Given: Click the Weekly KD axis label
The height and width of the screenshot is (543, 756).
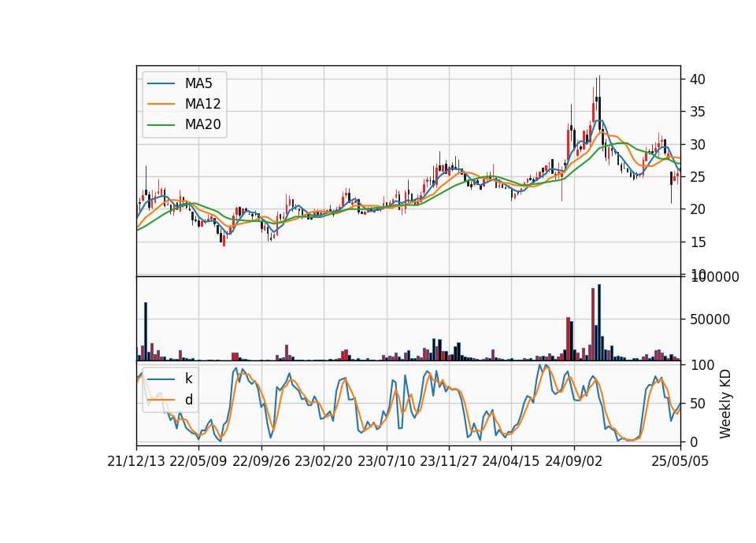Looking at the screenshot, I should tap(725, 404).
